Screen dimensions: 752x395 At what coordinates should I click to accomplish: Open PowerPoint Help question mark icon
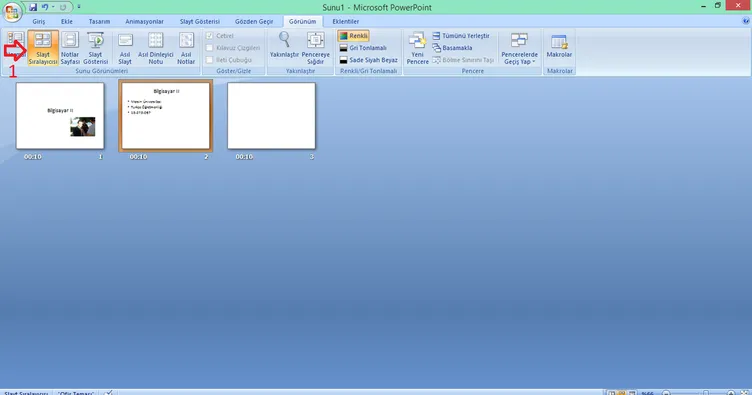pos(745,21)
